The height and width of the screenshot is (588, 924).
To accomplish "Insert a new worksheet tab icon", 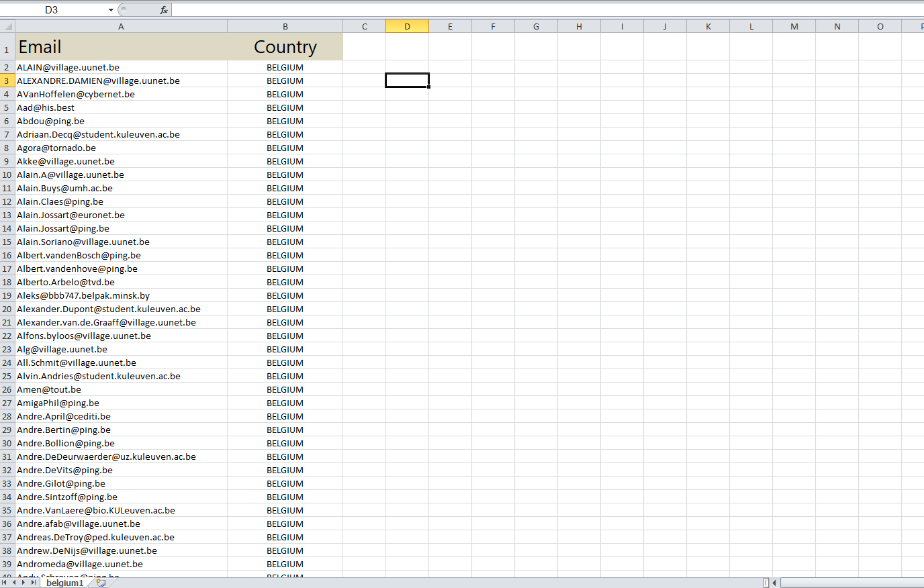I will tap(101, 583).
